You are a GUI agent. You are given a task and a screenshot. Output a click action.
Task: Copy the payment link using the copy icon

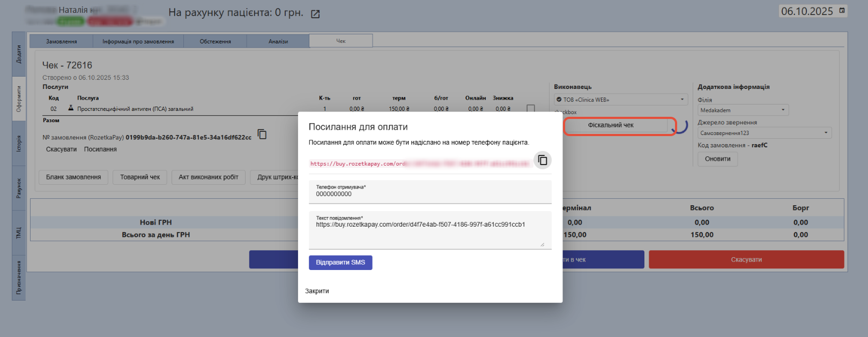tap(543, 160)
